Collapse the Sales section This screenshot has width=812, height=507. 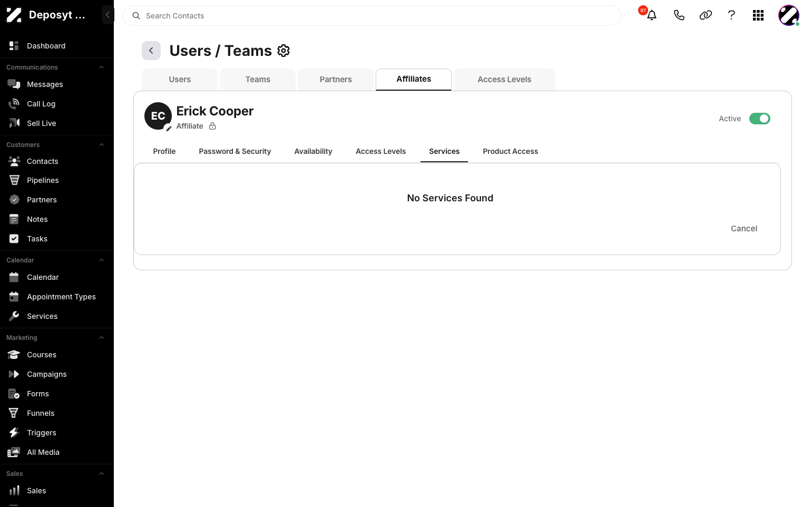(x=102, y=474)
